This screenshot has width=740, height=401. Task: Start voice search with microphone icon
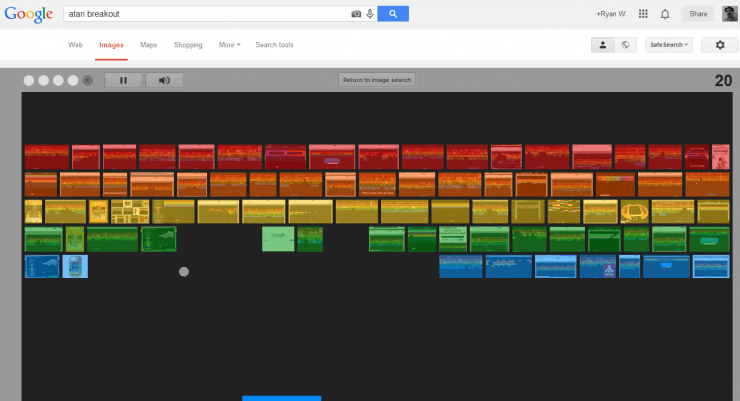pos(370,14)
